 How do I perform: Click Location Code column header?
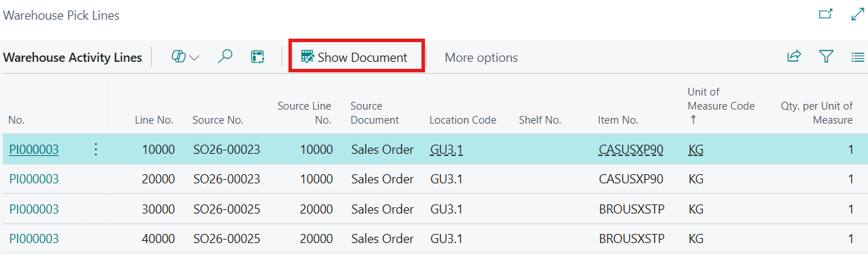pos(463,120)
